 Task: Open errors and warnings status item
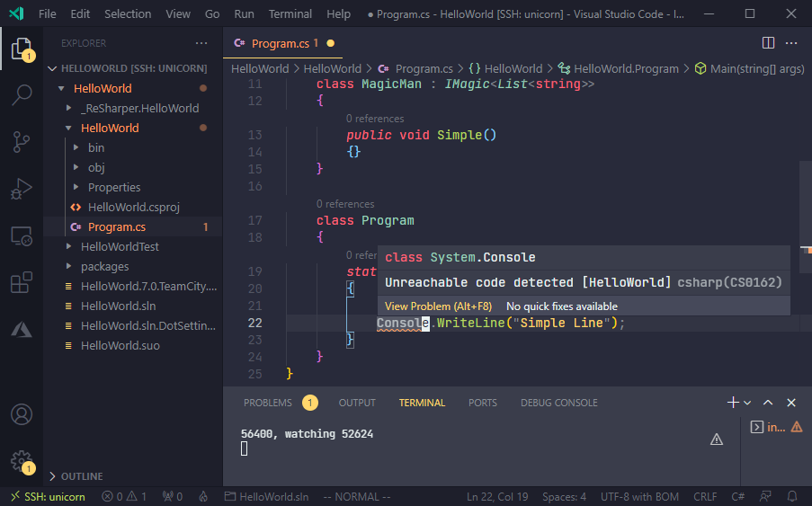(124, 497)
